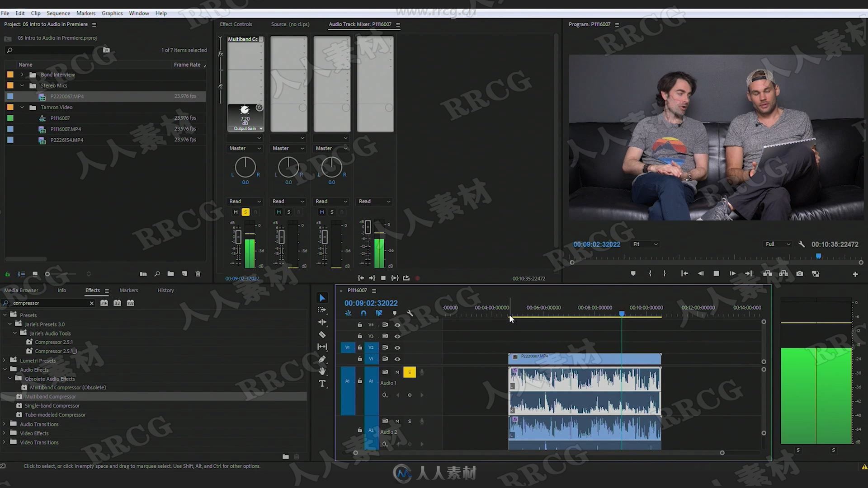The image size is (868, 488).
Task: Select P2226154.MP4 clip in Project
Action: coord(67,140)
